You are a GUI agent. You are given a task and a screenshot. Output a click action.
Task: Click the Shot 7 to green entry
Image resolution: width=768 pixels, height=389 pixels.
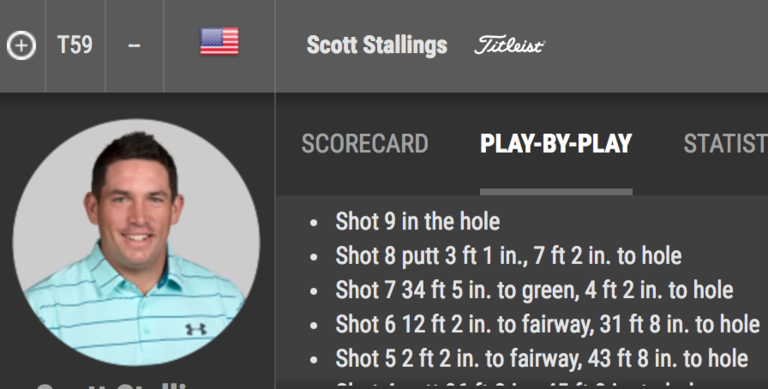(534, 290)
